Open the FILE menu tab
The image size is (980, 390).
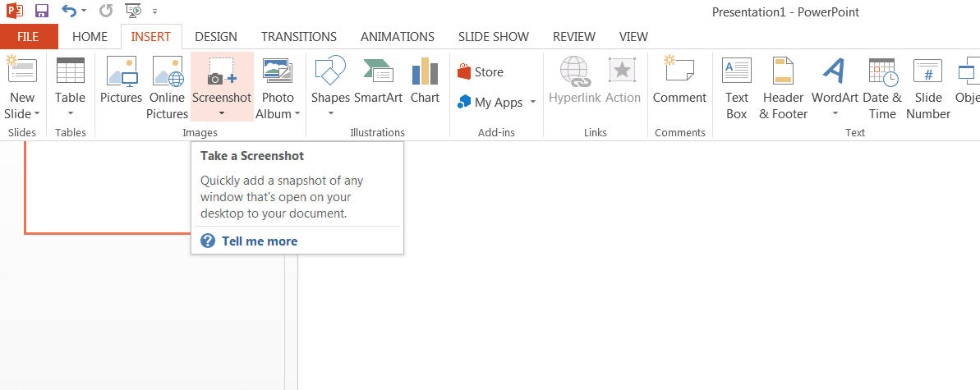[29, 37]
